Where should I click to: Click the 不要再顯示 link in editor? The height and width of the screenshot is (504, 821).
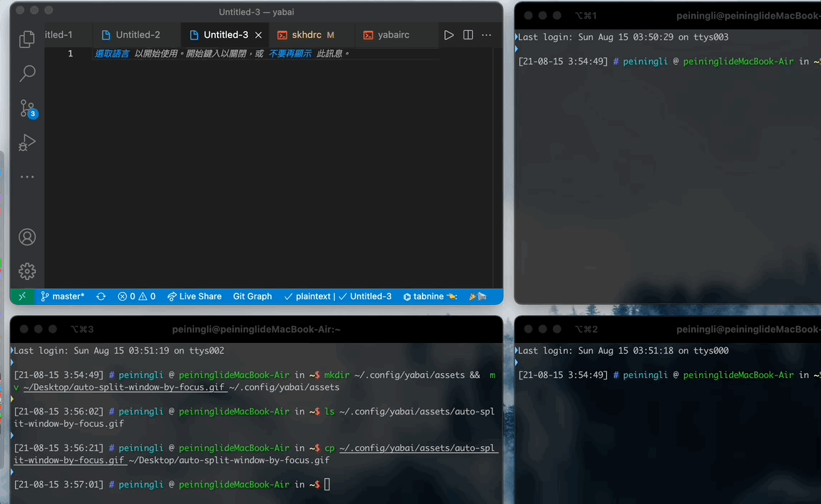click(290, 54)
